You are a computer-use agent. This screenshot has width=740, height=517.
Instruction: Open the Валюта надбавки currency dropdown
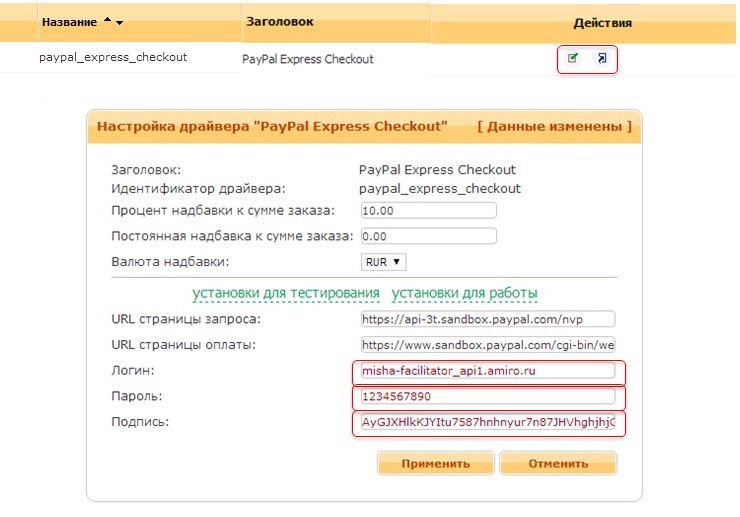tap(383, 262)
